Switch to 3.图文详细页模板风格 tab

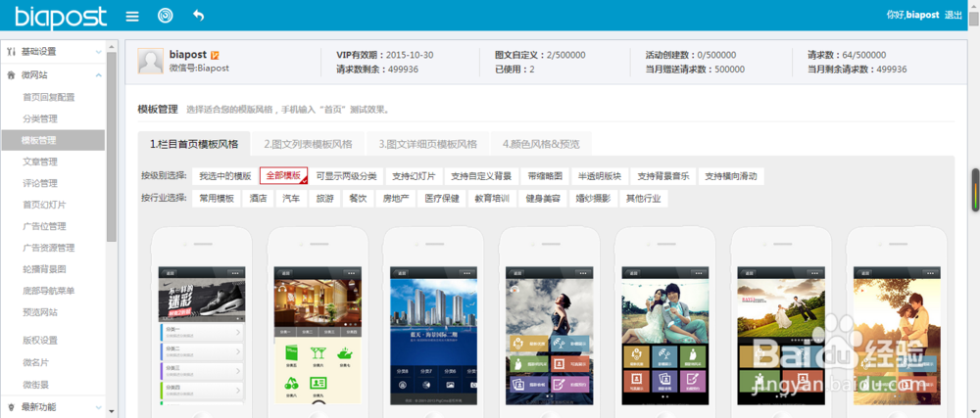(427, 144)
